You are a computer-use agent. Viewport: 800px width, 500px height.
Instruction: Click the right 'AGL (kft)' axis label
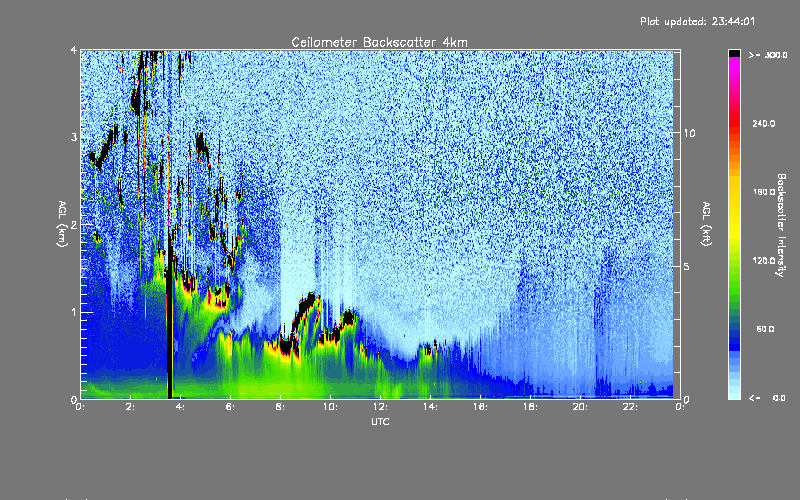tap(707, 224)
